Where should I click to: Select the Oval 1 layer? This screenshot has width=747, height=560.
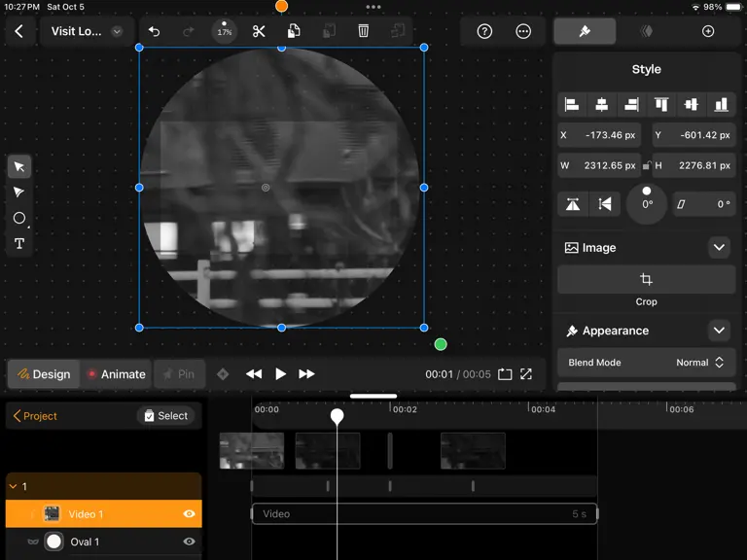[x=104, y=542]
